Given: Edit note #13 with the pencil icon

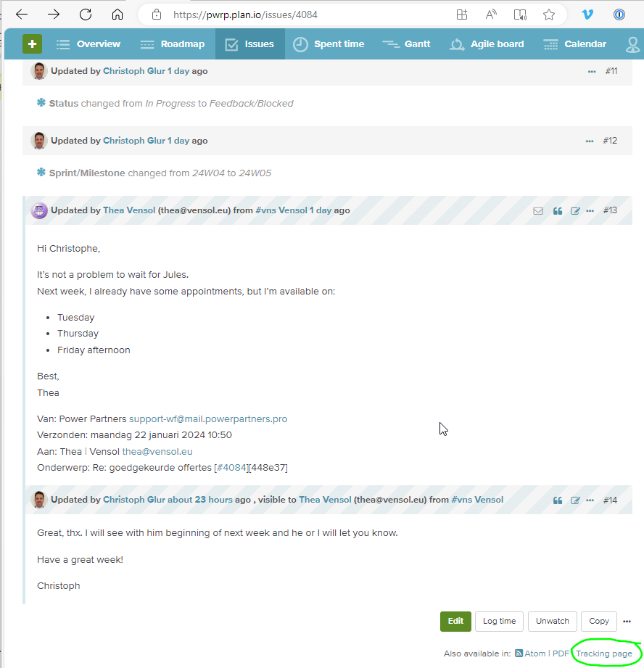Looking at the screenshot, I should click(x=575, y=211).
